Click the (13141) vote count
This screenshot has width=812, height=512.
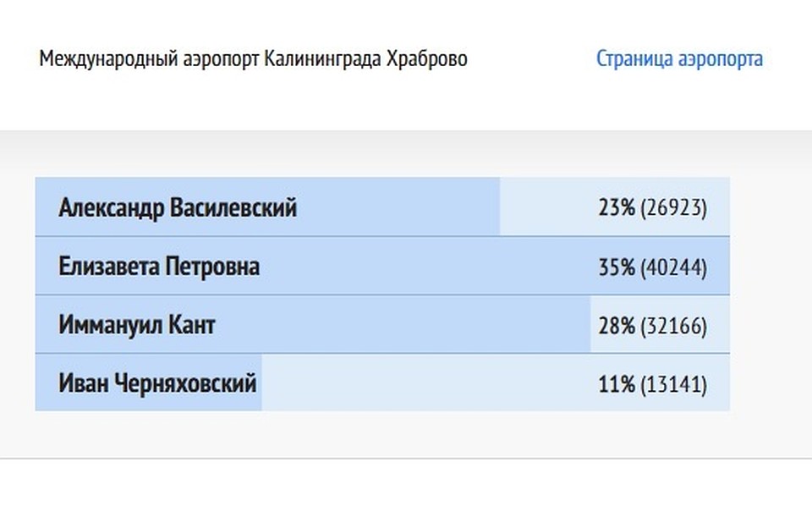674,385
